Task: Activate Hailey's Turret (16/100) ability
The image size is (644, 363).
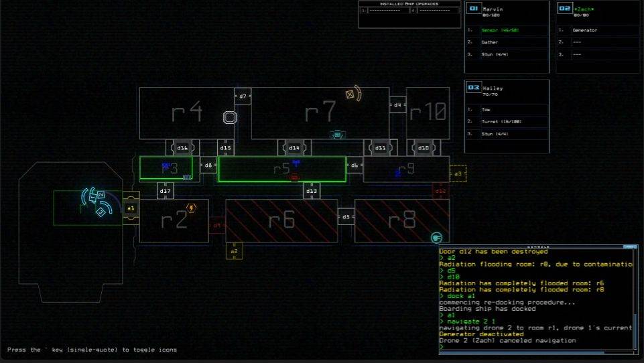Action: click(507, 122)
